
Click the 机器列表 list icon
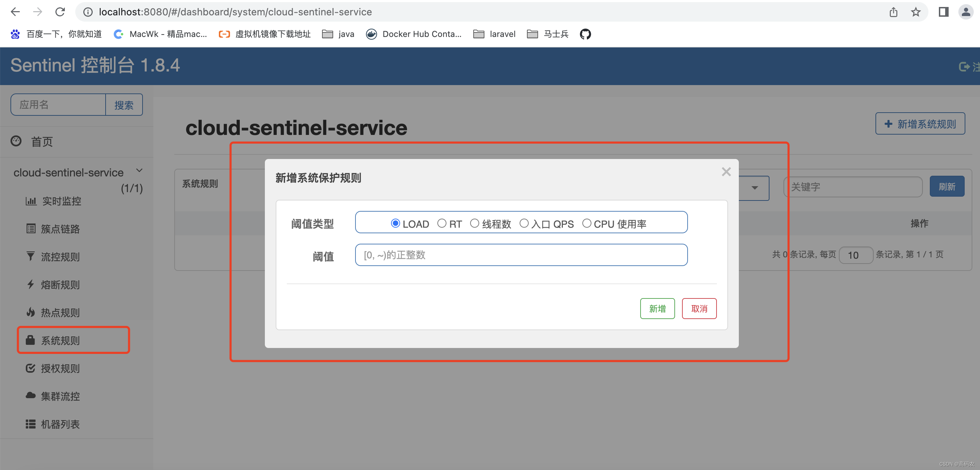(30, 424)
